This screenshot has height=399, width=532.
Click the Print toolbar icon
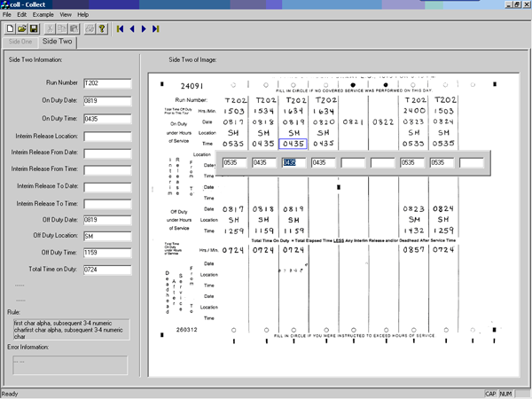tap(90, 29)
